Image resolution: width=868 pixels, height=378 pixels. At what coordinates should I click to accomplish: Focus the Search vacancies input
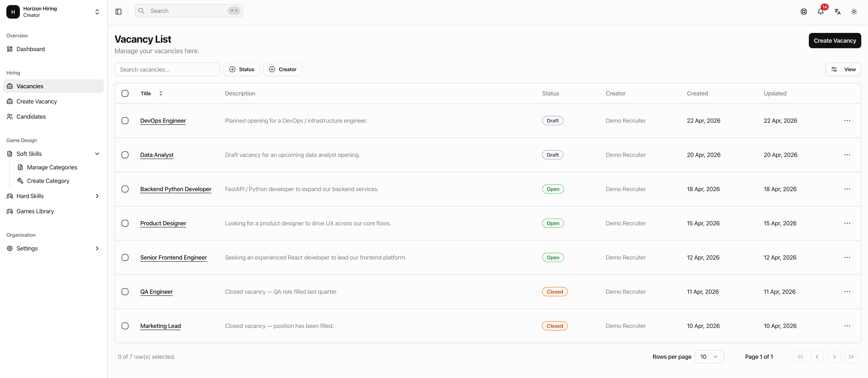(167, 69)
